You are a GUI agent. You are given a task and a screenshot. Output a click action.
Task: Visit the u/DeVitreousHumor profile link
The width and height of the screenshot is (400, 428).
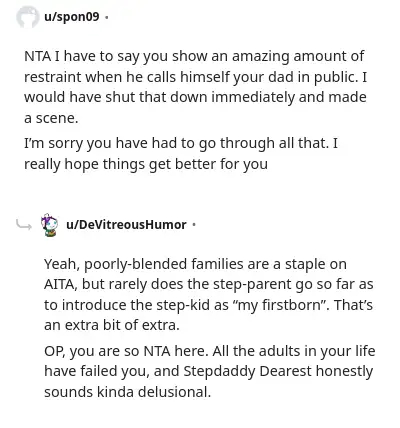pyautogui.click(x=126, y=225)
